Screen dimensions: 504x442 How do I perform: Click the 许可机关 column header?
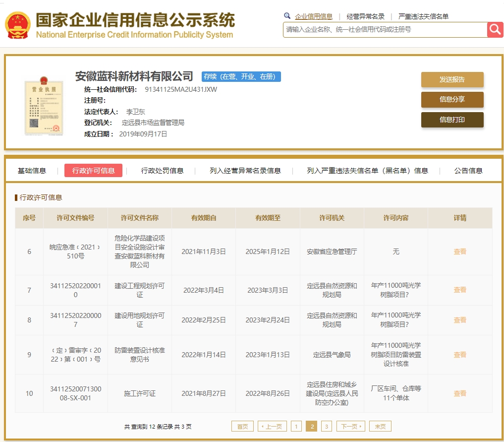[332, 218]
